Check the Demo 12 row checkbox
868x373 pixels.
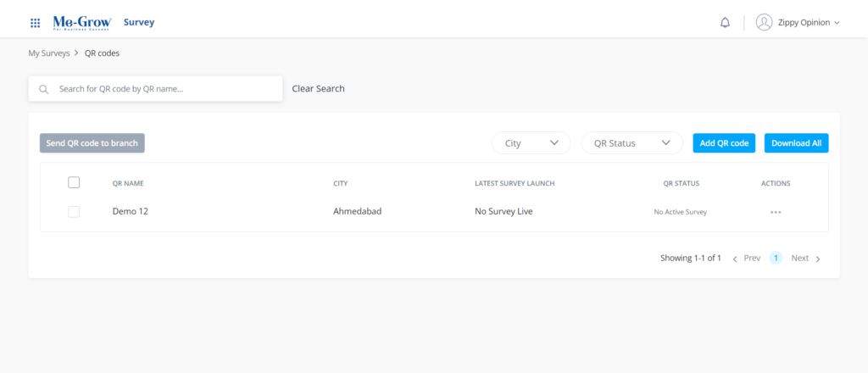pyautogui.click(x=74, y=212)
